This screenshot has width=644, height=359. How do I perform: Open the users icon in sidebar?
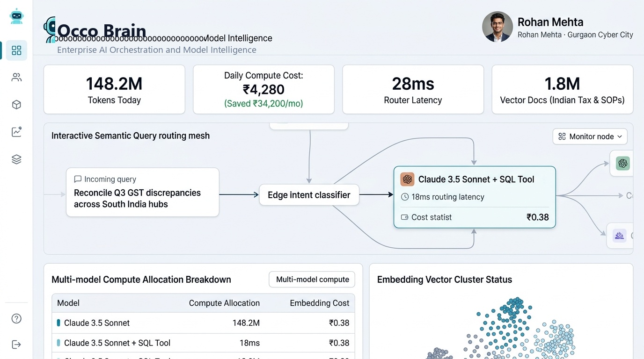(x=16, y=78)
